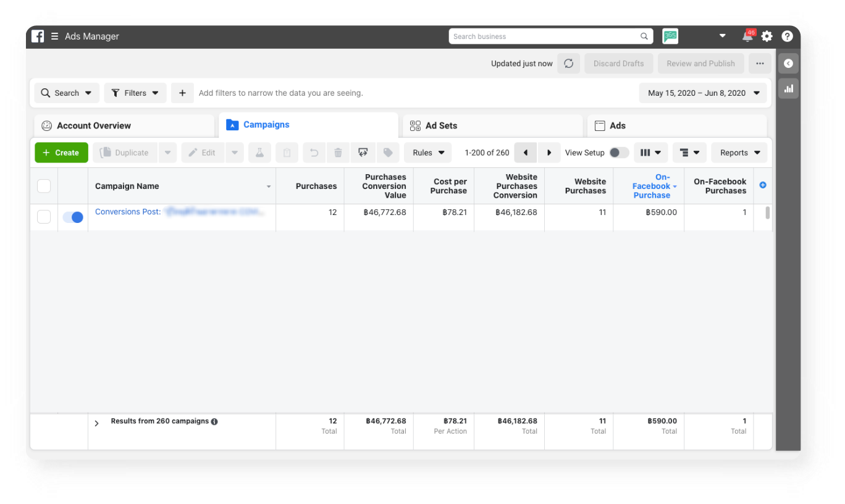
Task: Open the Search dropdown
Action: pyautogui.click(x=66, y=93)
